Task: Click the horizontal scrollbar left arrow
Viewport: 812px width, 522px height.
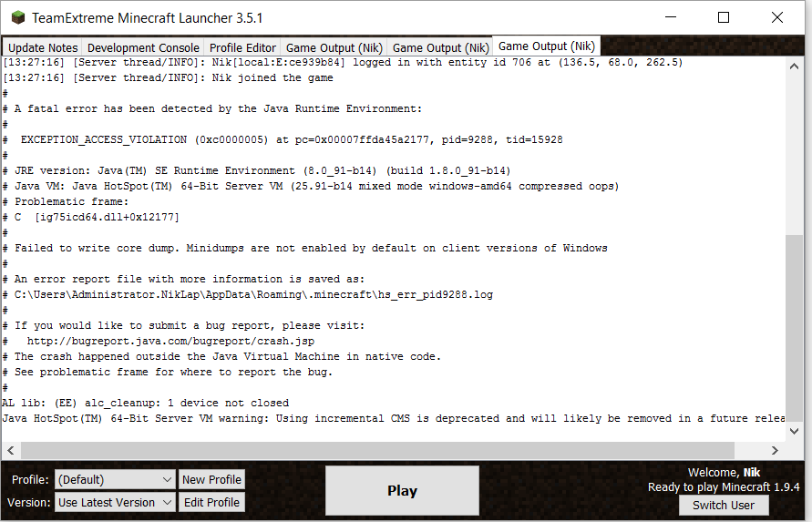Action: 11,451
